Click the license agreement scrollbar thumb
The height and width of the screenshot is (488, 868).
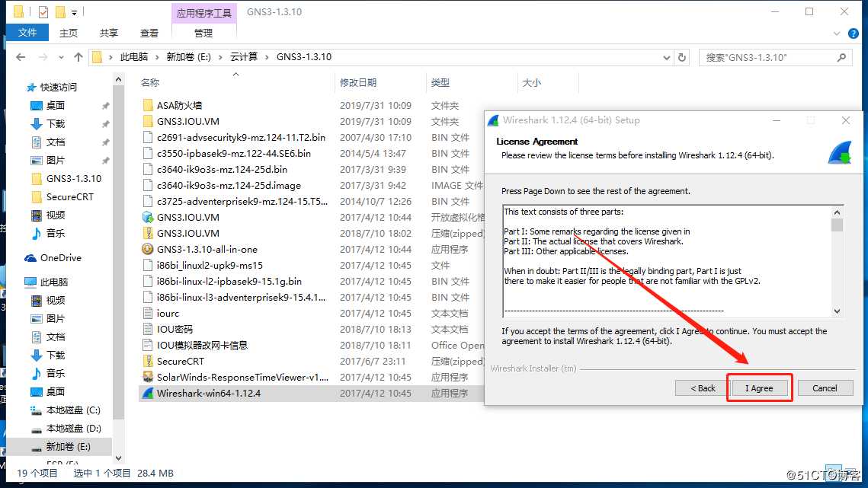[x=837, y=225]
